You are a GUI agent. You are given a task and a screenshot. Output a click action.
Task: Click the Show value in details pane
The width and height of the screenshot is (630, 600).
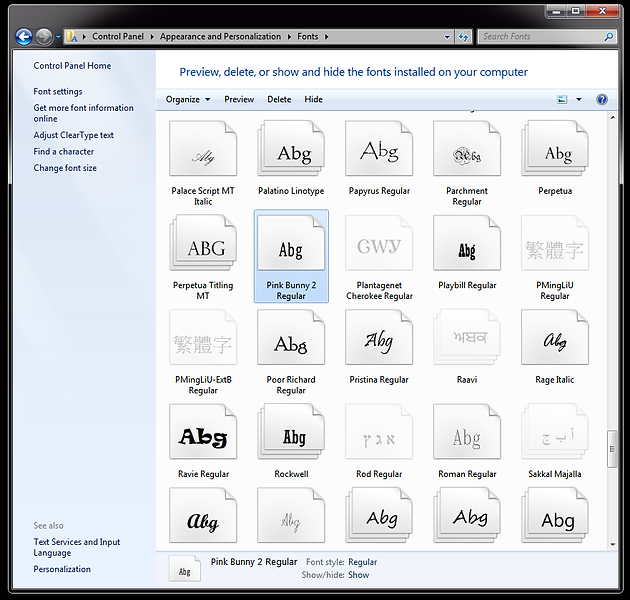point(359,575)
